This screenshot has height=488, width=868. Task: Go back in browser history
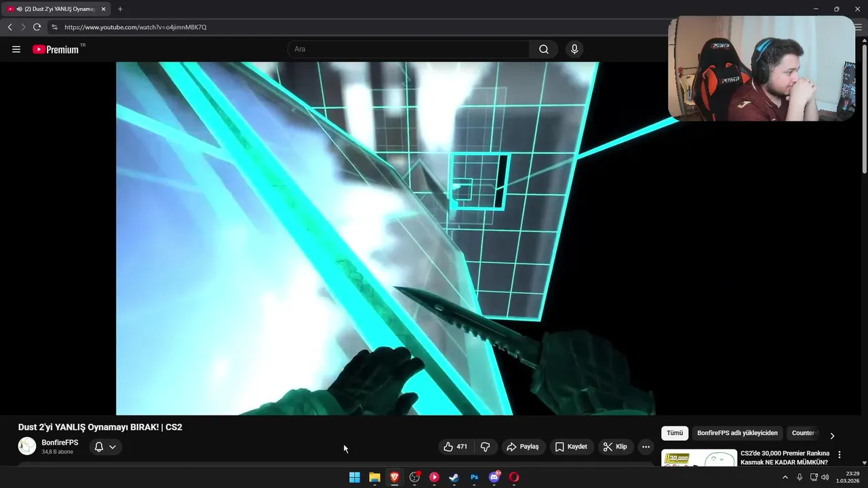(9, 27)
